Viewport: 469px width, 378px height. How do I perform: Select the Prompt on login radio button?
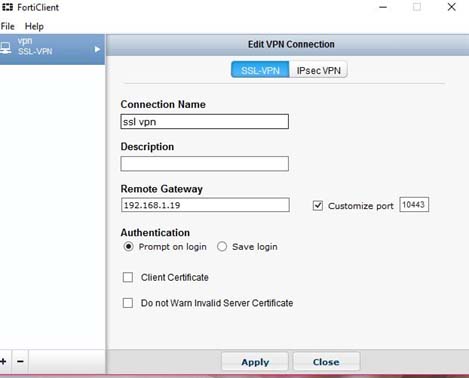pos(128,247)
